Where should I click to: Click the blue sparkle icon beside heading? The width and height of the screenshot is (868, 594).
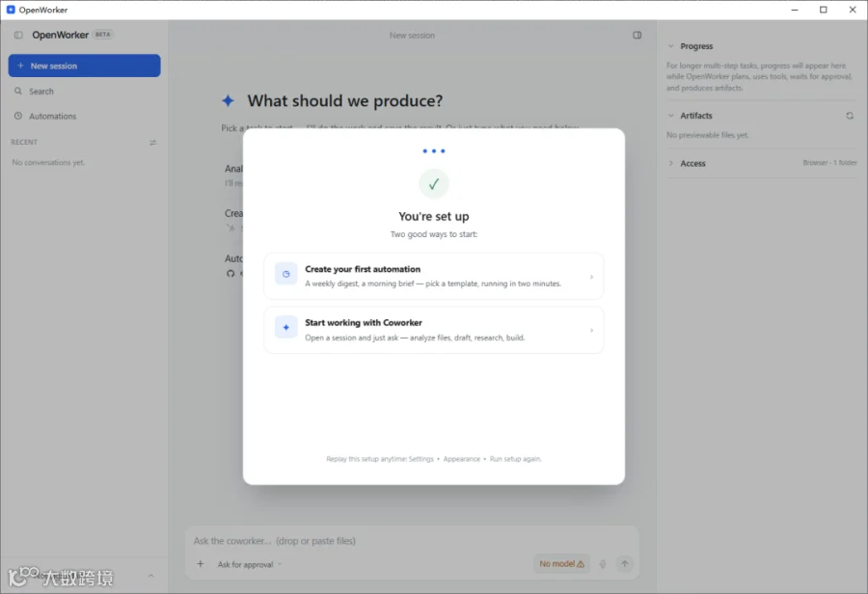228,100
